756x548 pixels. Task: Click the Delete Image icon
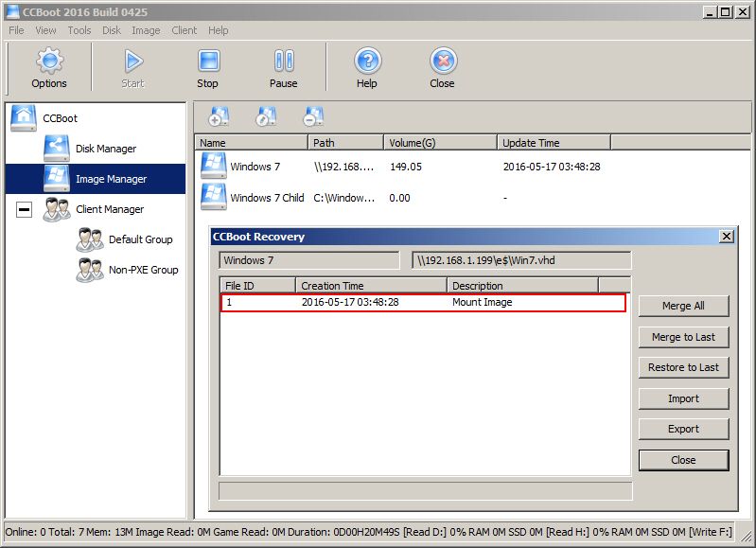click(313, 116)
